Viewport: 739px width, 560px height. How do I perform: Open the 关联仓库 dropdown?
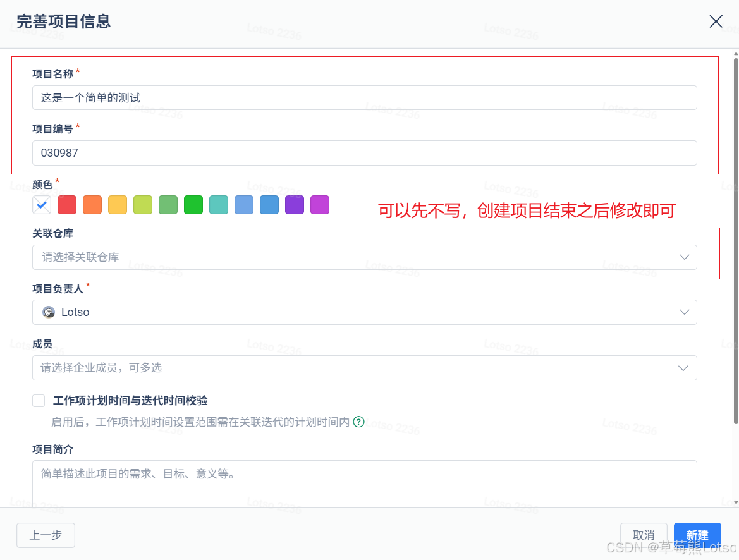pyautogui.click(x=364, y=257)
